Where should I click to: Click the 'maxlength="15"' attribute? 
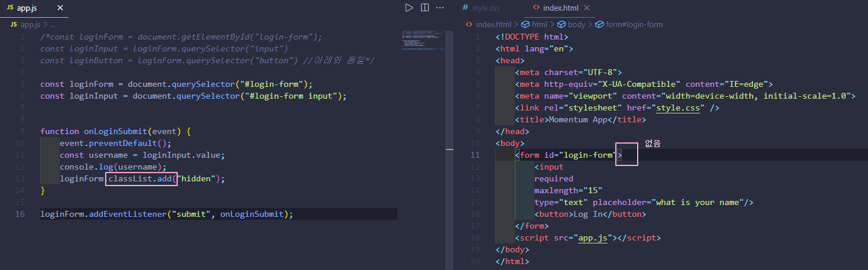click(568, 190)
